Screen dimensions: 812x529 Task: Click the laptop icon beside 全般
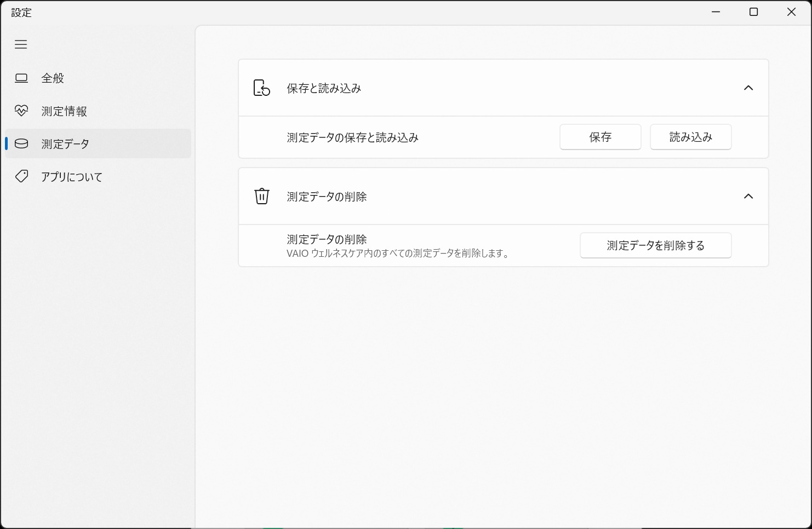[x=21, y=78]
